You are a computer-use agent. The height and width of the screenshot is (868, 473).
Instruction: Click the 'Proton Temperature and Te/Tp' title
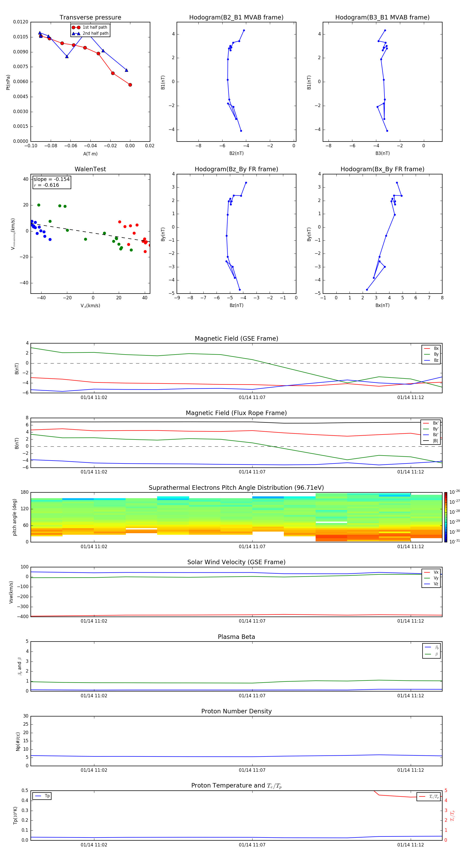pos(236,786)
